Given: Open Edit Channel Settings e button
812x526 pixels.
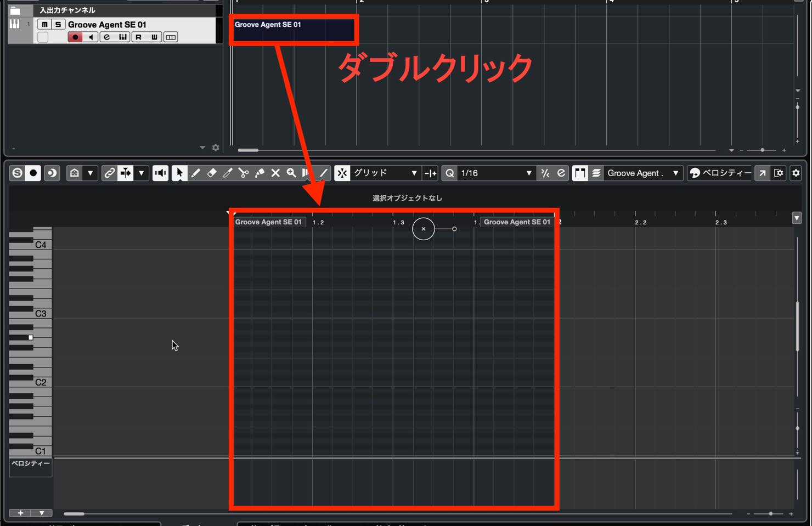Looking at the screenshot, I should click(x=107, y=37).
